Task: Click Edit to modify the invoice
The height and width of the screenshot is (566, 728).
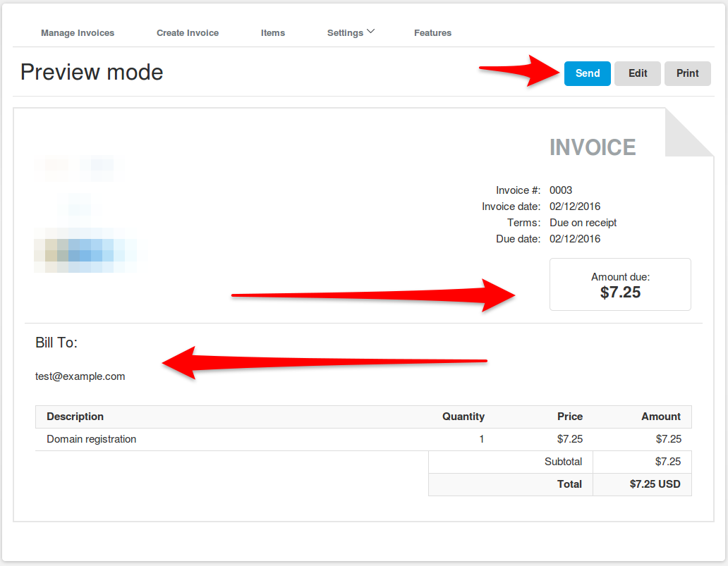Action: pos(637,73)
